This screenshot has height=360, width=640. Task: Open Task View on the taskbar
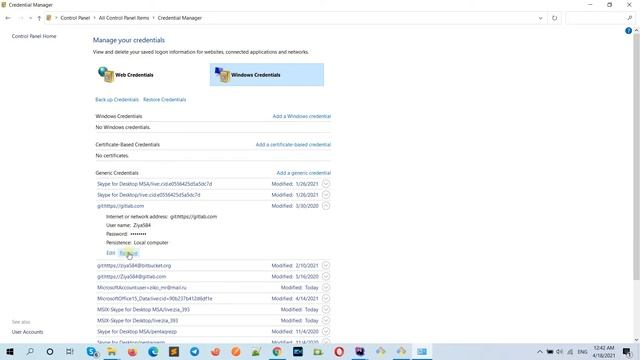tap(70, 351)
